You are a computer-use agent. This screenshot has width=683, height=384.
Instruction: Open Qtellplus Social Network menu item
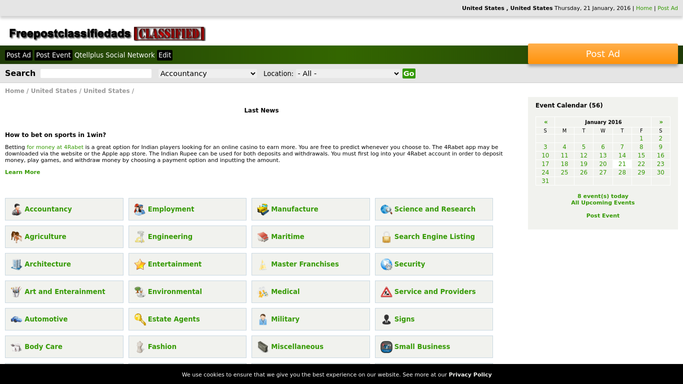(114, 55)
